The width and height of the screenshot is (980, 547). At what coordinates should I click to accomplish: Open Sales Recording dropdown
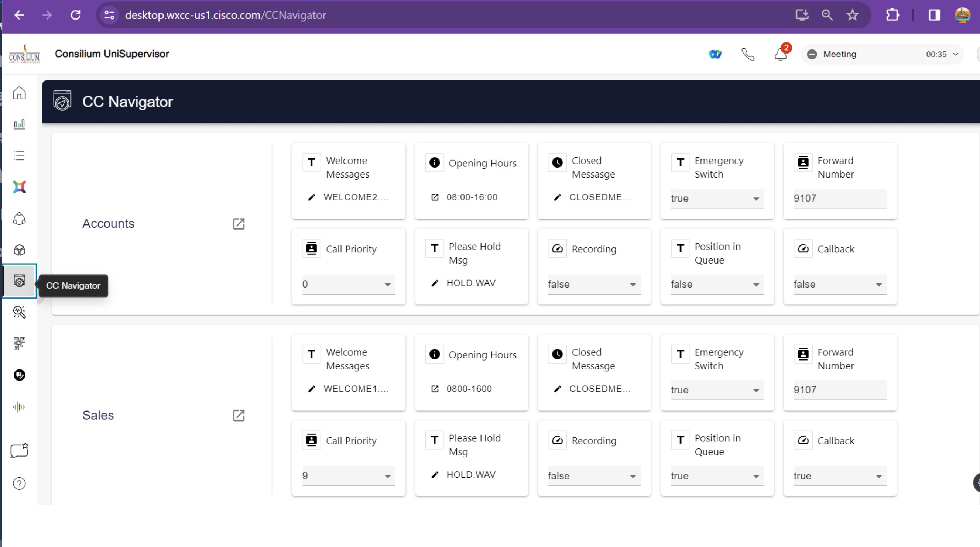pyautogui.click(x=594, y=476)
